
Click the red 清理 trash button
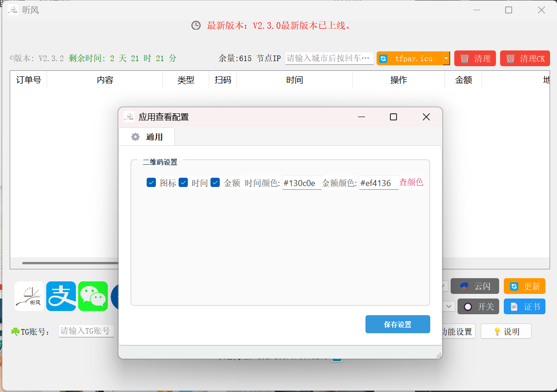coord(475,59)
